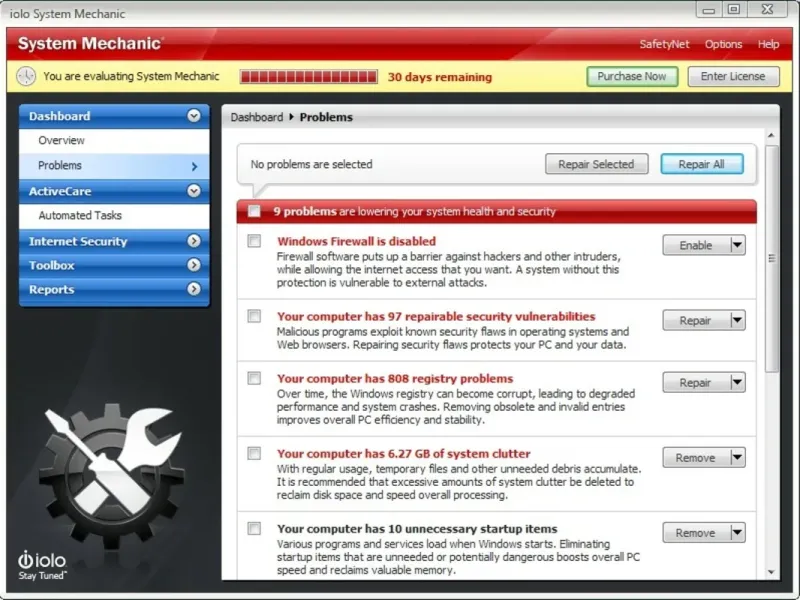Image resolution: width=800 pixels, height=600 pixels.
Task: Click the scrollbar down arrow
Action: tap(771, 572)
